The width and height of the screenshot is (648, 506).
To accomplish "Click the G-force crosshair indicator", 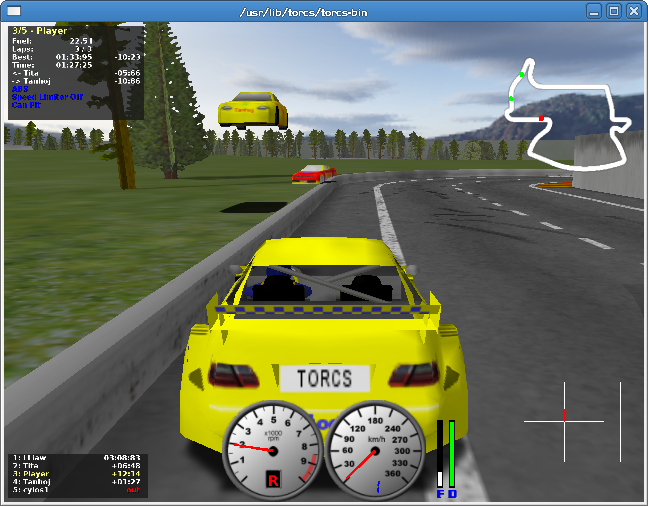I will click(564, 422).
